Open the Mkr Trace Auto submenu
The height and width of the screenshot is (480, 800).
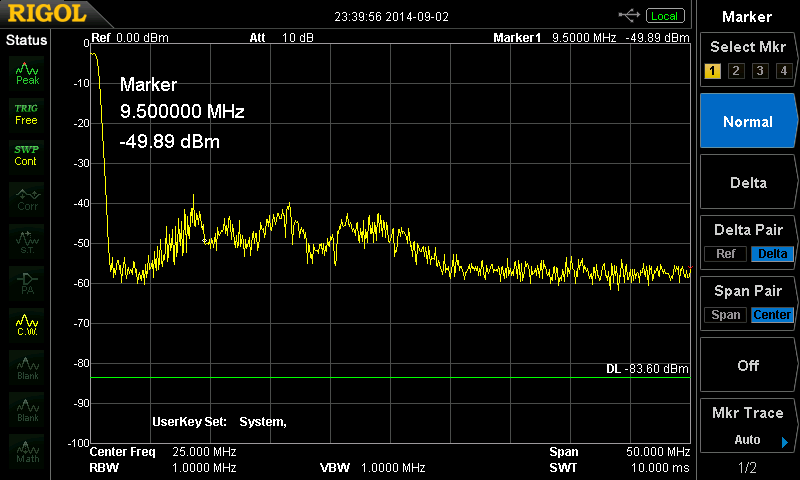click(x=748, y=426)
